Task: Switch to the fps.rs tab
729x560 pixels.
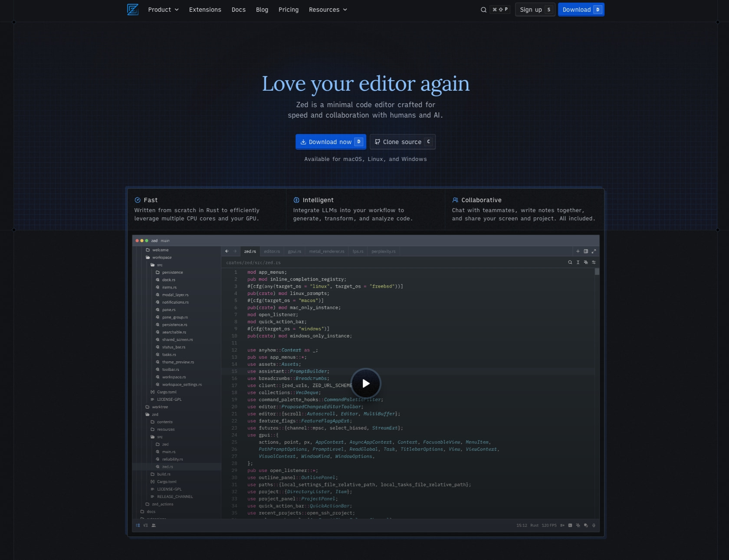Action: (358, 251)
